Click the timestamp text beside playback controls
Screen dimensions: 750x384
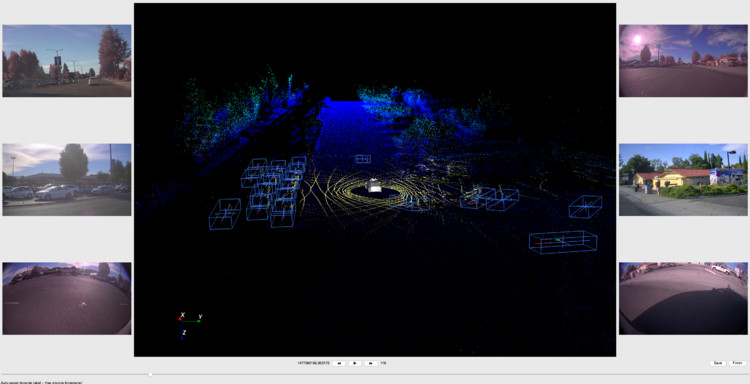(313, 363)
